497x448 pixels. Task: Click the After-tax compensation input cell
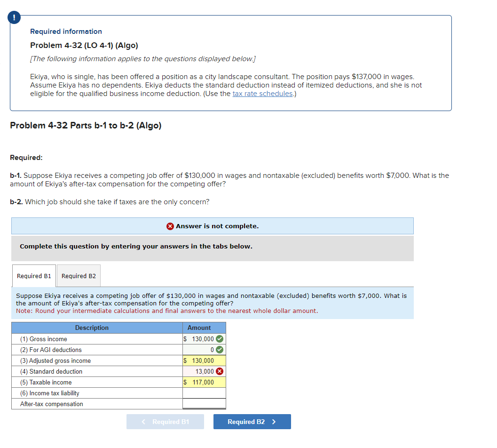[x=204, y=404]
